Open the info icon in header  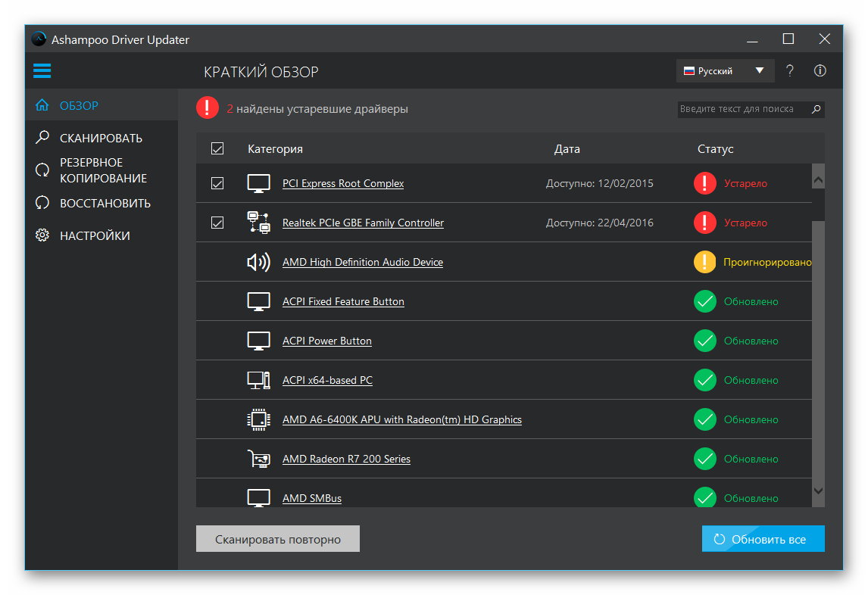pos(820,71)
